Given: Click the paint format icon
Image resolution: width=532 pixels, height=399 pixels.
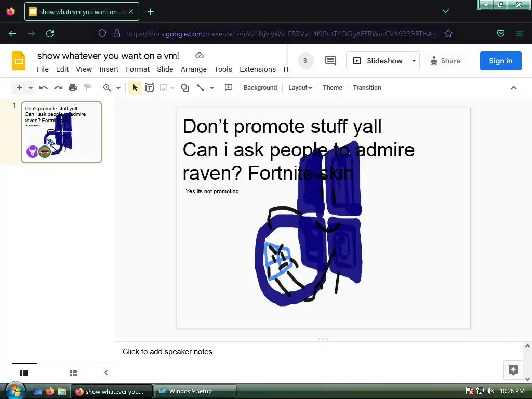Looking at the screenshot, I should click(87, 88).
